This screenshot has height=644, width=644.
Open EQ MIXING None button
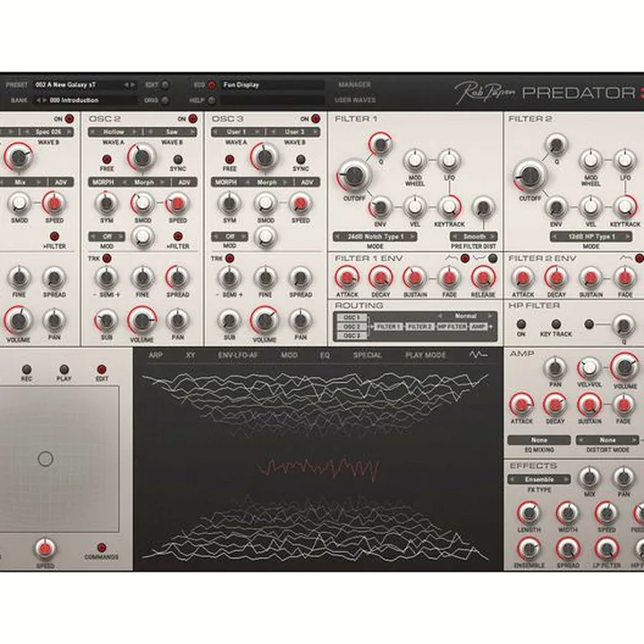pos(538,440)
